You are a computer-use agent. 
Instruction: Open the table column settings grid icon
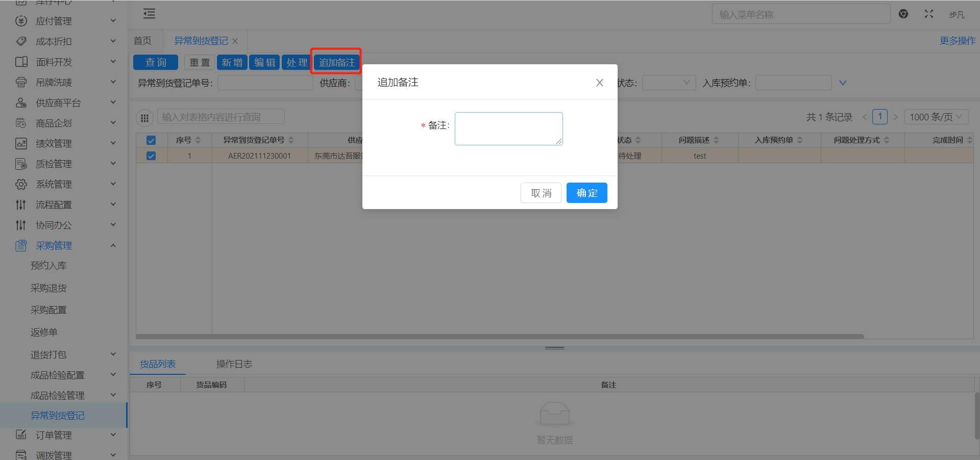[x=145, y=118]
